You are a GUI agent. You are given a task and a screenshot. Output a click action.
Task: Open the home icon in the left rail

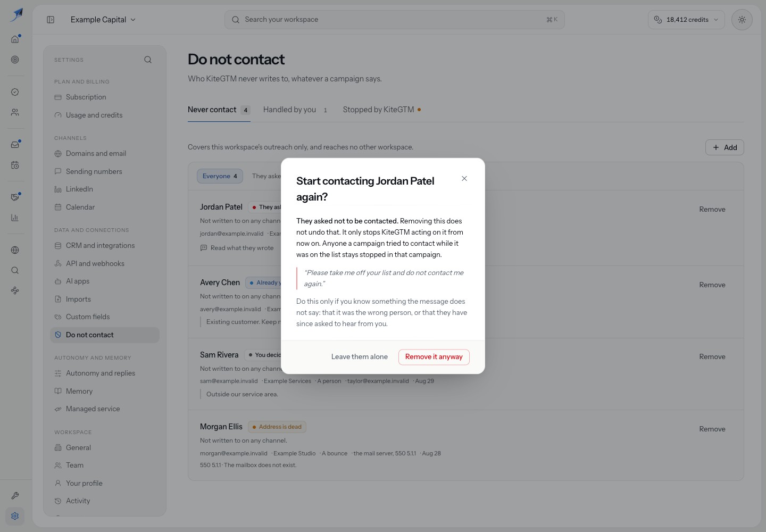(15, 39)
